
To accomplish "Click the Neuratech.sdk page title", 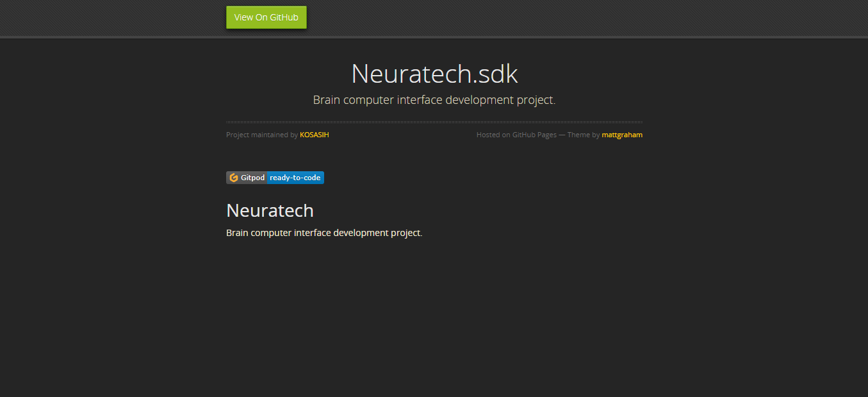I will (434, 74).
